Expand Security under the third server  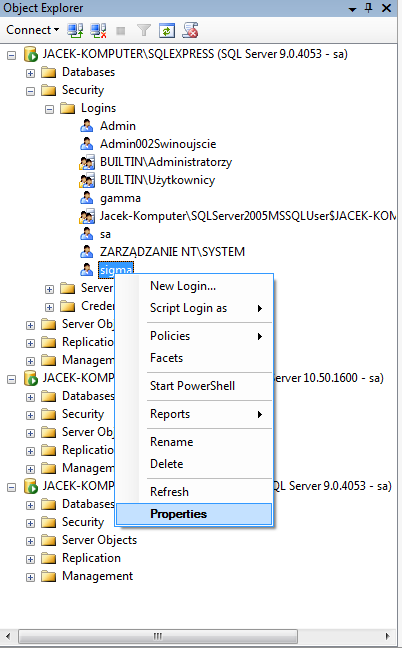click(x=30, y=523)
